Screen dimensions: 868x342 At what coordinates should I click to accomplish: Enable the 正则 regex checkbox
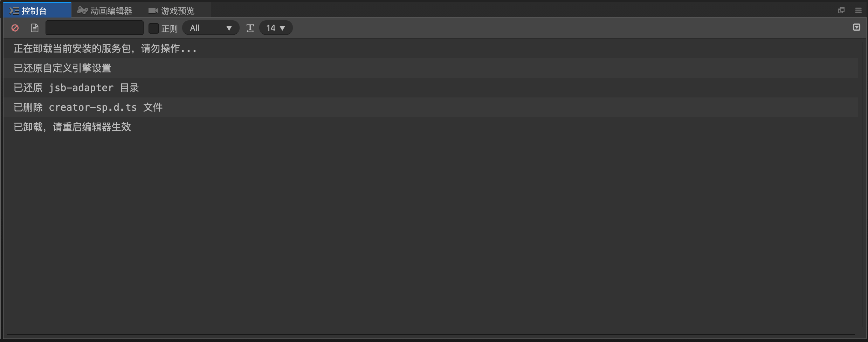coord(154,28)
